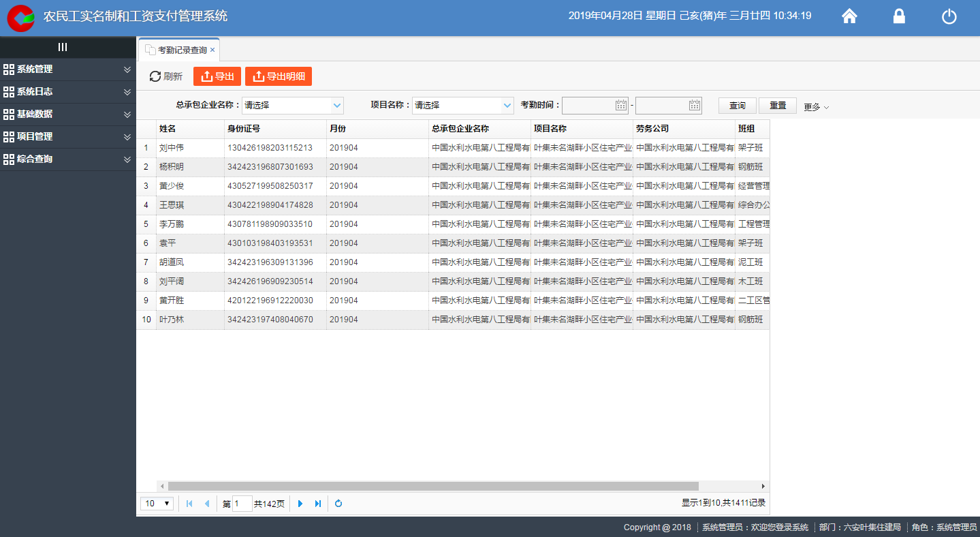Viewport: 980px width, 537px height.
Task: Click the 导出明细 export detail button
Action: 279,76
